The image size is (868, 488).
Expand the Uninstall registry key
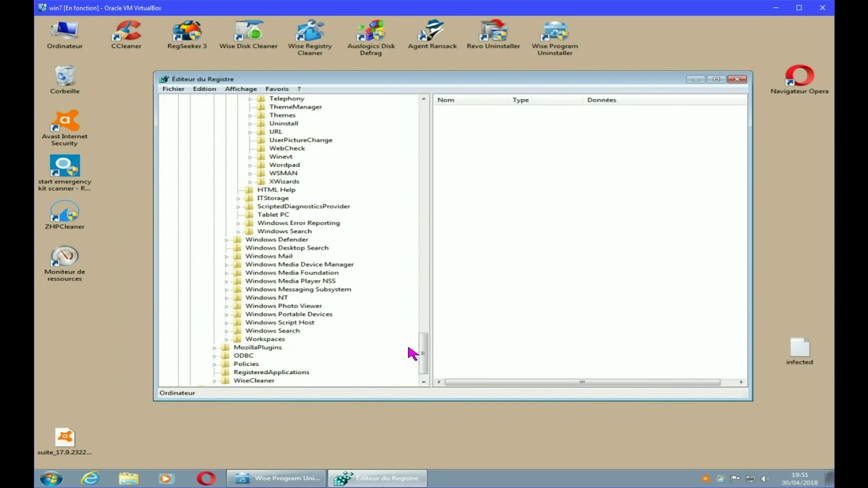(250, 123)
